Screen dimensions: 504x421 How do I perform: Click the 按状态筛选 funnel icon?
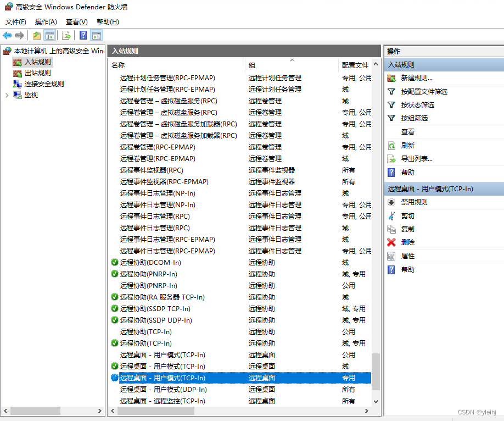391,104
